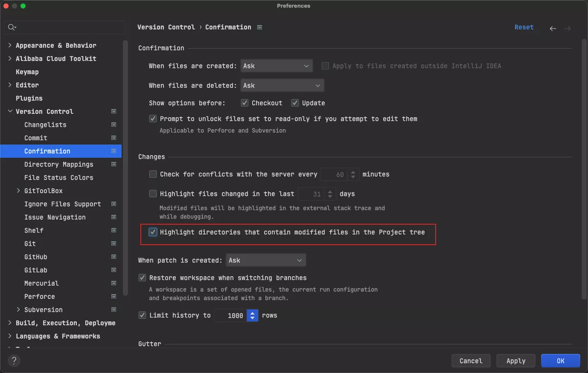Click project settings icon beside Shelf item

114,231
